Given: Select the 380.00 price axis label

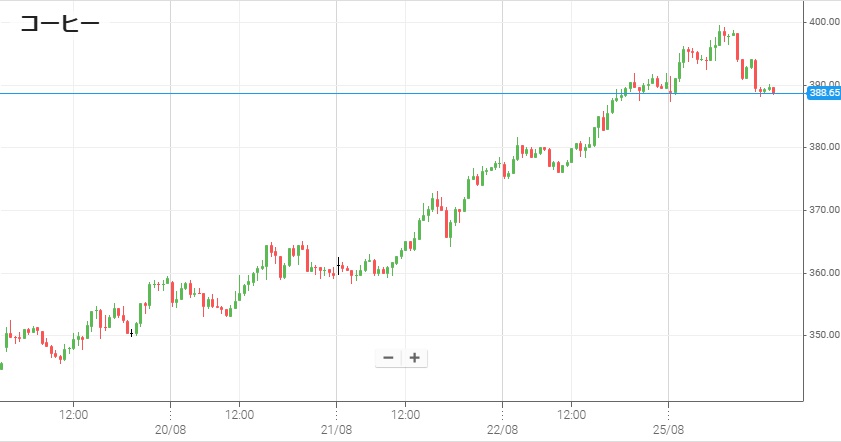Looking at the screenshot, I should [824, 147].
